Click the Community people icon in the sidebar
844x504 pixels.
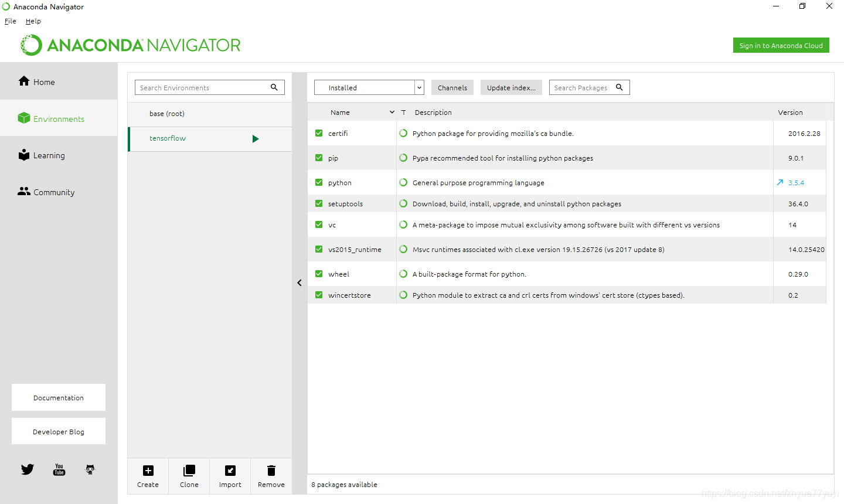coord(24,192)
